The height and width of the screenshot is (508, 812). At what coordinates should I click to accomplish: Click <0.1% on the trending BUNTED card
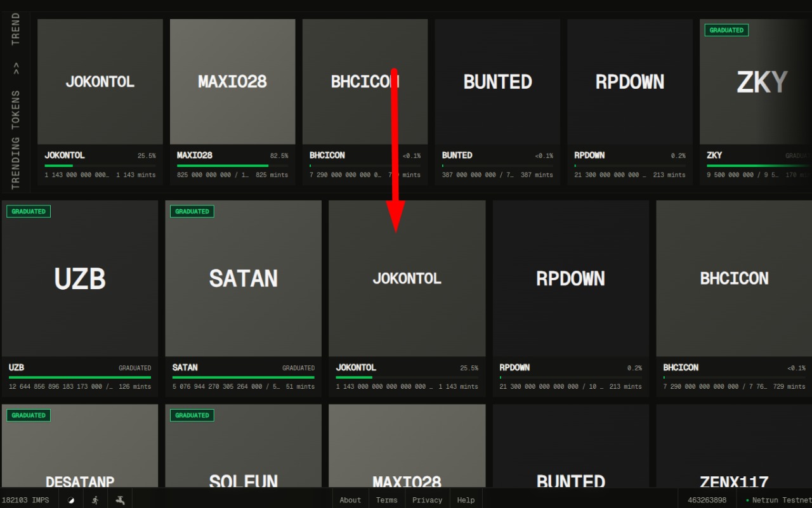[x=544, y=156]
